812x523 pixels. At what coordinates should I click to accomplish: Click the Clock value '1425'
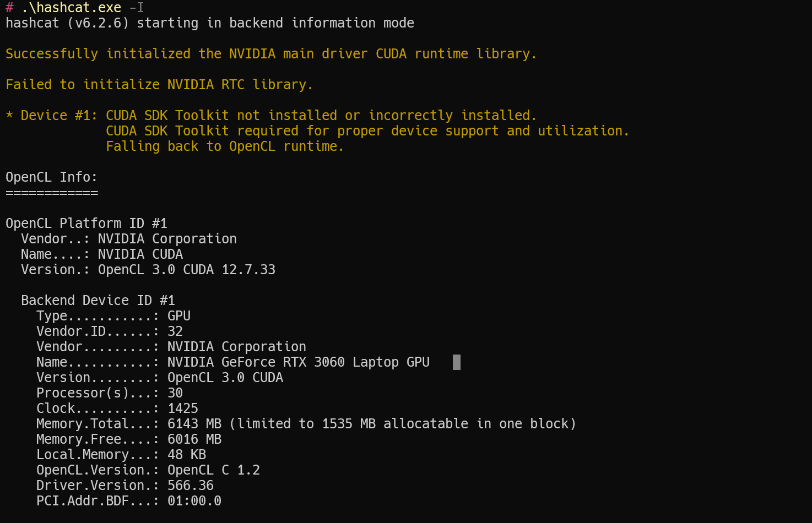pos(183,408)
